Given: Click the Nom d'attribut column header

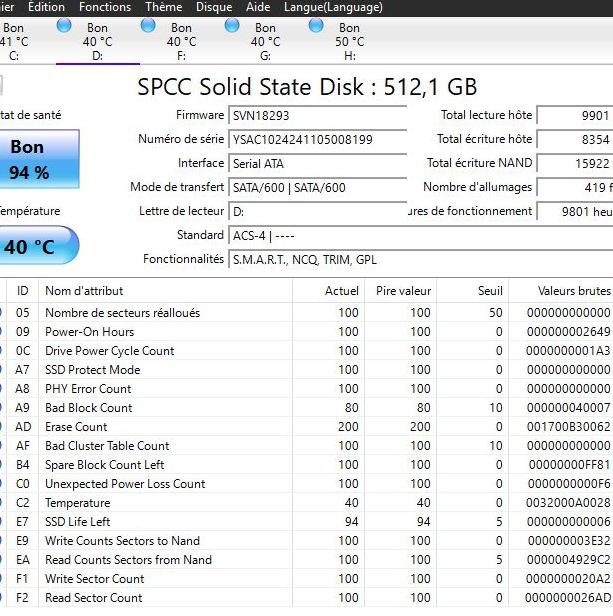Looking at the screenshot, I should 165,291.
